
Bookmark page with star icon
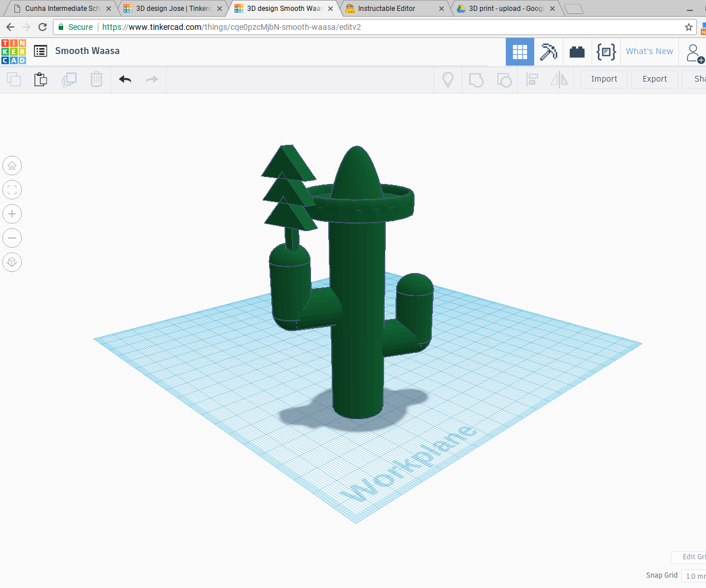[689, 27]
